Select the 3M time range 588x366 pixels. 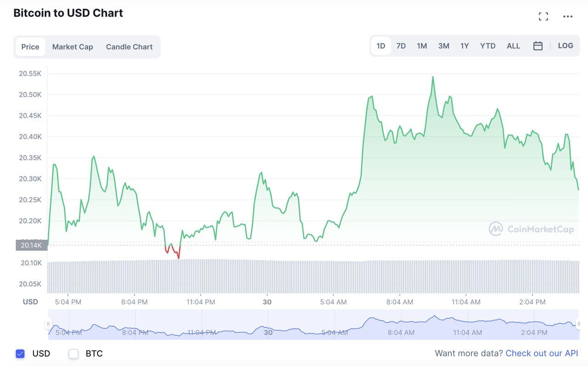(x=443, y=46)
